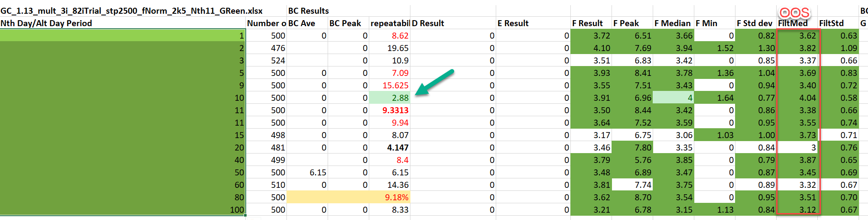Click the file name cell ending GReen.xlsx

(131, 11)
